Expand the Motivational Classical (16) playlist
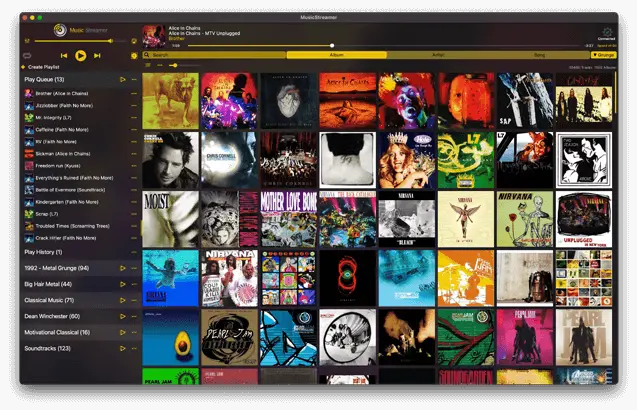637x410 pixels. pos(57,332)
